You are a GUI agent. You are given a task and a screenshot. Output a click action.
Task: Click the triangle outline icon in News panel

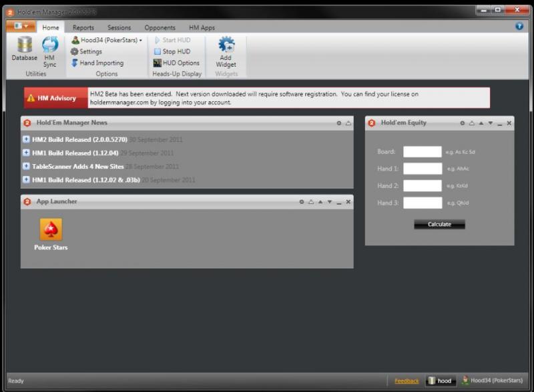click(348, 123)
